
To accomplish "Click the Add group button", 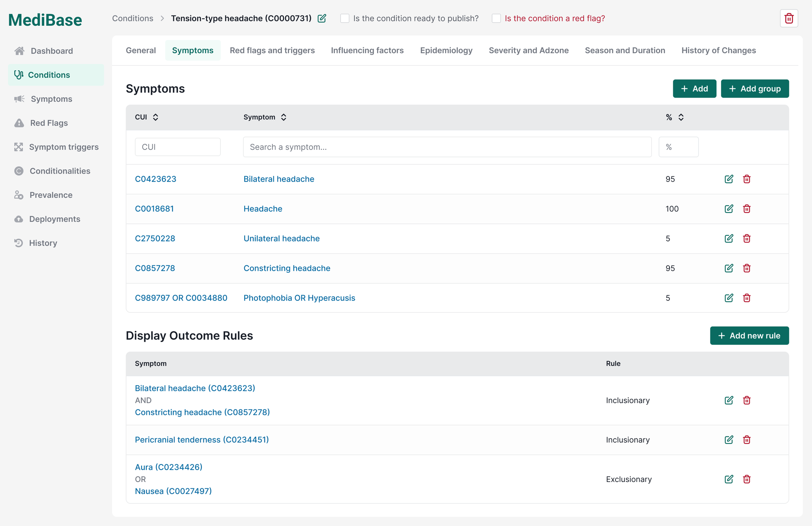I will pyautogui.click(x=755, y=88).
